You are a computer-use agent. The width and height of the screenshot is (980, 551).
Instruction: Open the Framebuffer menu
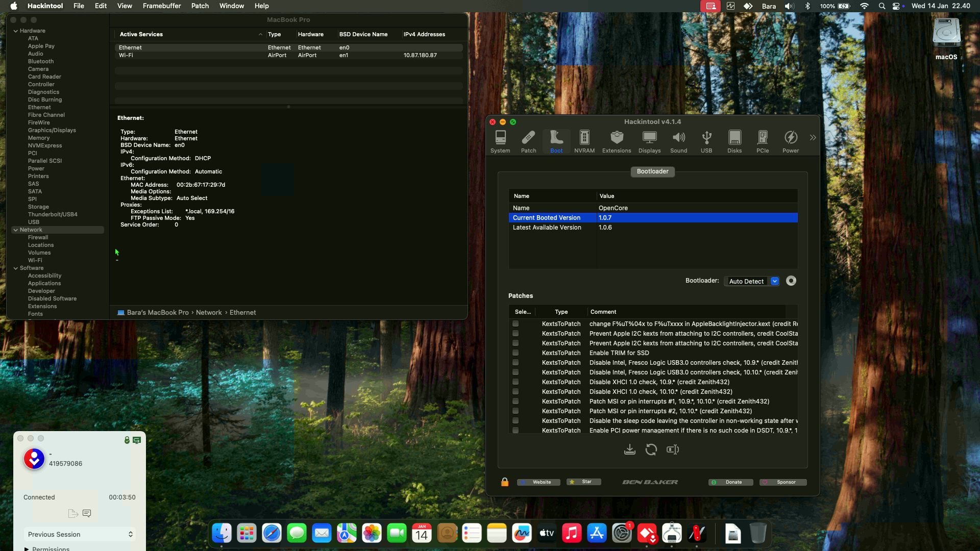pyautogui.click(x=162, y=6)
